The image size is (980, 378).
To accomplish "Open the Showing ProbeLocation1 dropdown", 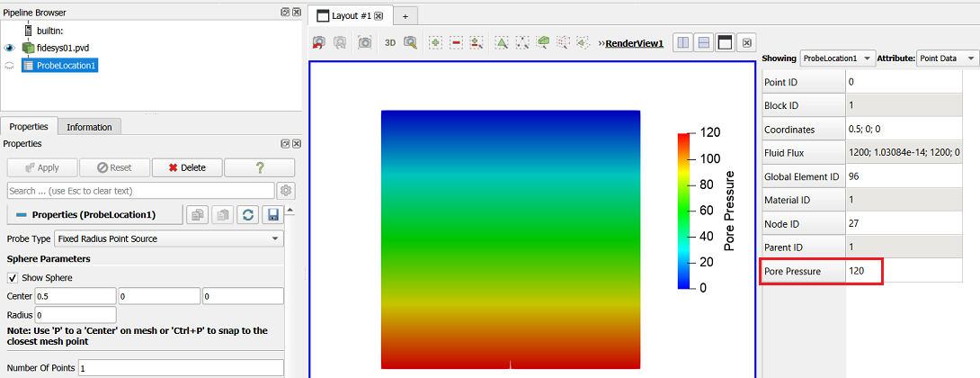I will [x=838, y=58].
